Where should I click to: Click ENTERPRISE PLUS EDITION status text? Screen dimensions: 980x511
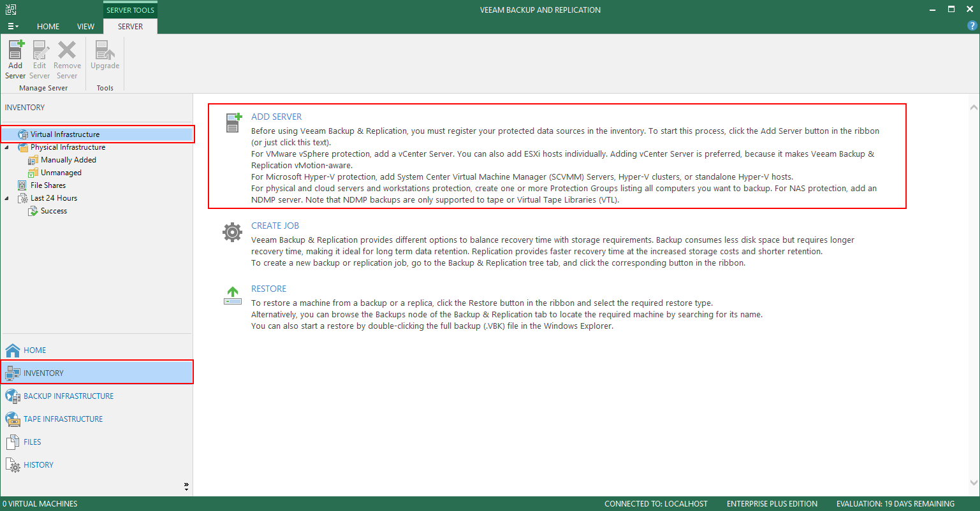coord(772,503)
